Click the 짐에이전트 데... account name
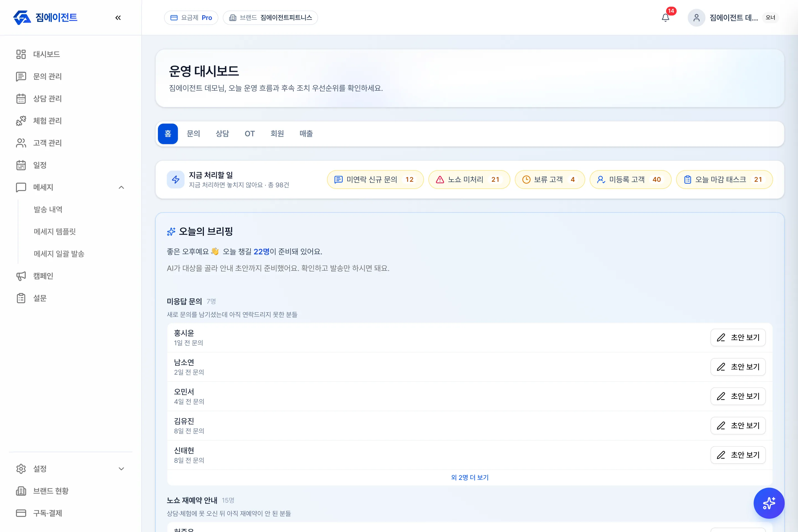 [733, 18]
